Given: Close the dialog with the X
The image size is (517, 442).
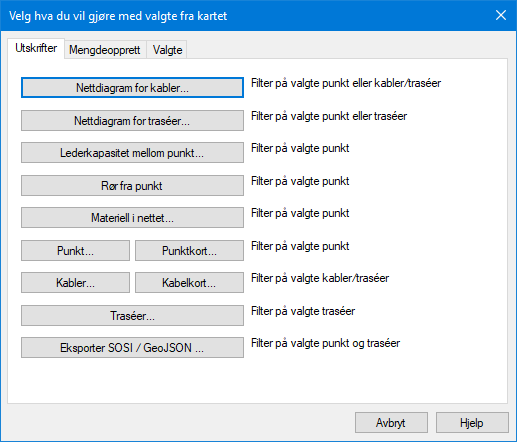Looking at the screenshot, I should [x=501, y=15].
